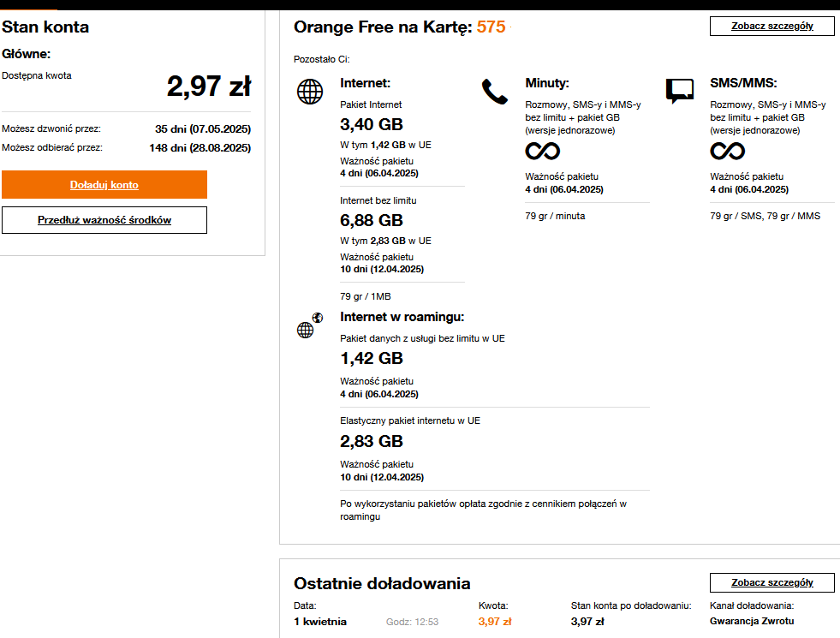Open Zobacz szczegóły for Ostatnie doładowania
This screenshot has height=638, width=840.
[772, 582]
